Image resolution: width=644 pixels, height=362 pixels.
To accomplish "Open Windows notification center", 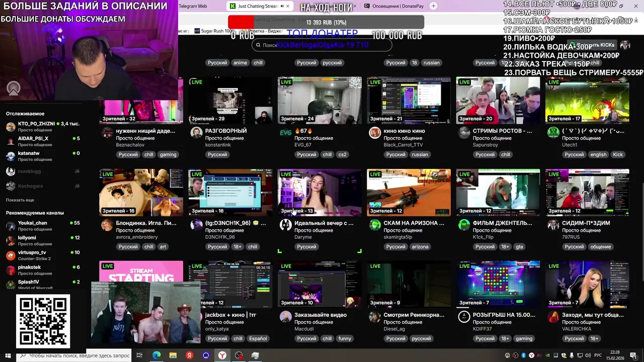I will pyautogui.click(x=633, y=355).
